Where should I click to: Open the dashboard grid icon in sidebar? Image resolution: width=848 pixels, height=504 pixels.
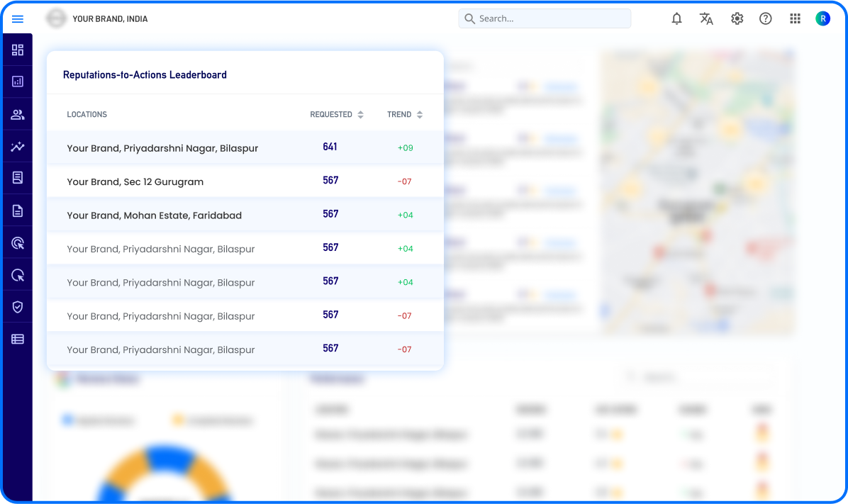(x=17, y=50)
